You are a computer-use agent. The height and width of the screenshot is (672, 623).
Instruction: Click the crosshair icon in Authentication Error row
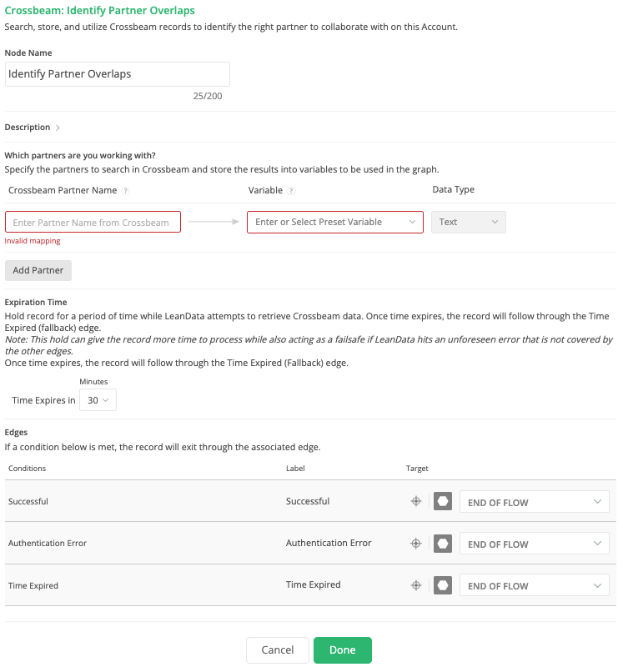[415, 544]
